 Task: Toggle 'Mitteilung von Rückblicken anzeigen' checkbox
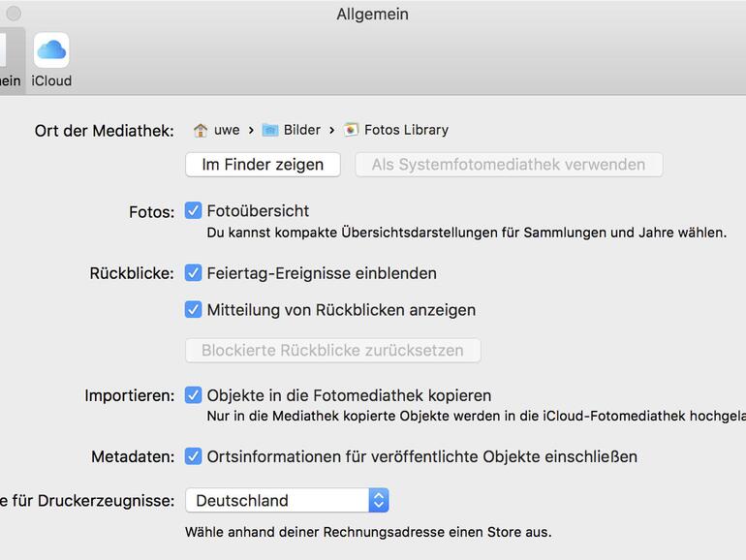click(x=193, y=310)
